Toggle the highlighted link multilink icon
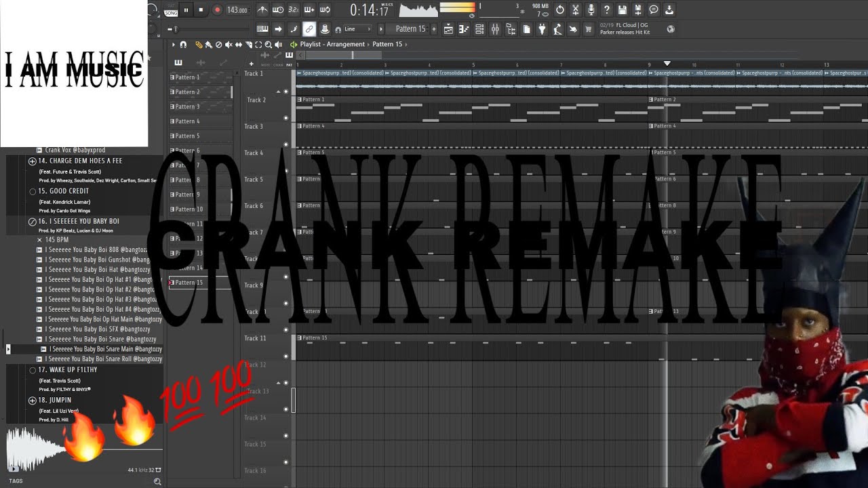Screen dimensions: 868x488 309,29
